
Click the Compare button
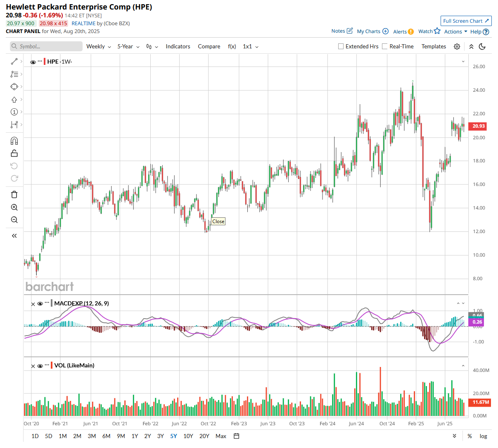[209, 47]
